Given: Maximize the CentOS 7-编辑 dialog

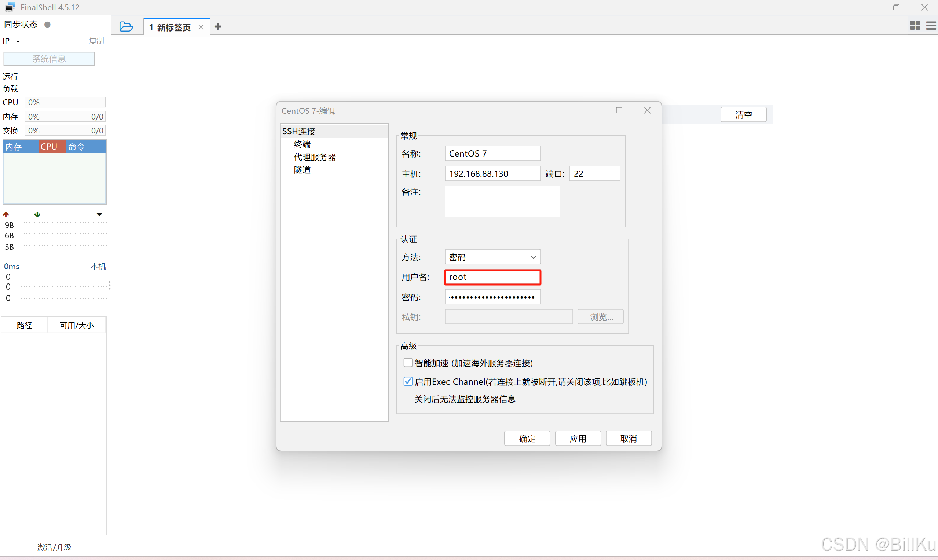Looking at the screenshot, I should (619, 110).
